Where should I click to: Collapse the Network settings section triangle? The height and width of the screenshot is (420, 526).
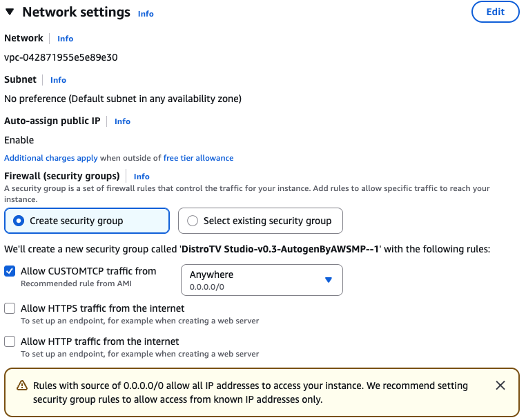click(x=10, y=12)
